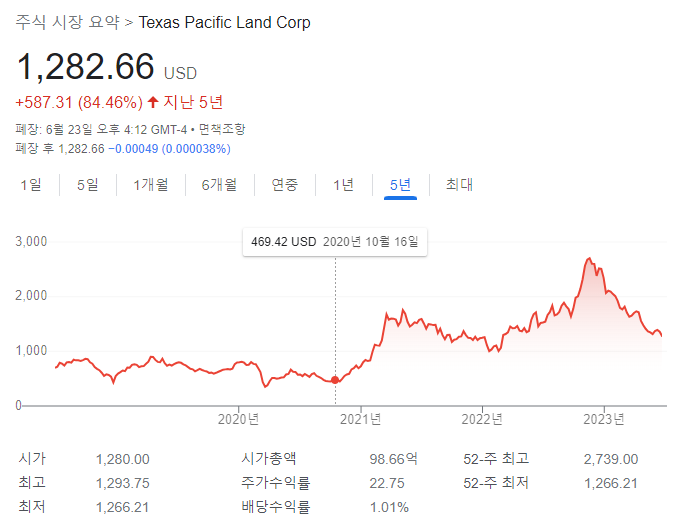Screen dimensions: 683x530
Task: Click the Texas Pacific Land Corp title
Action: (x=224, y=22)
